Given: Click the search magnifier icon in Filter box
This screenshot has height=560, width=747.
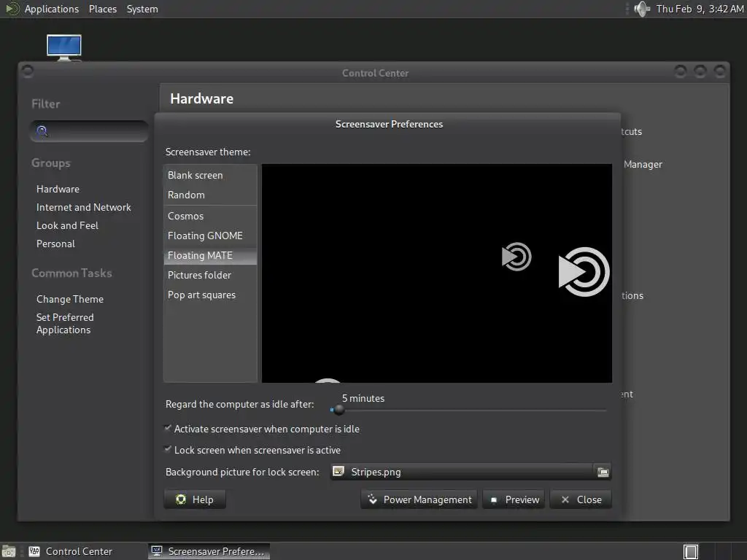Looking at the screenshot, I should (42, 131).
